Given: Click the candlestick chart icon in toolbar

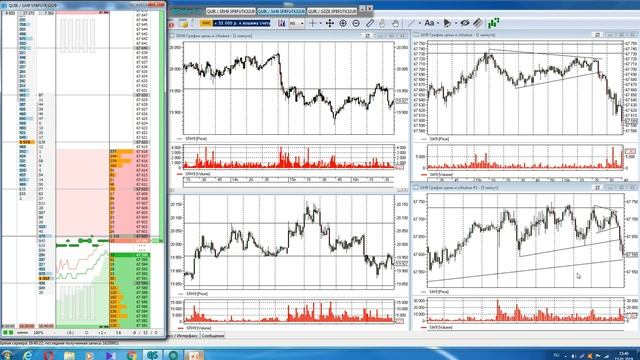Looking at the screenshot, I should (282, 23).
